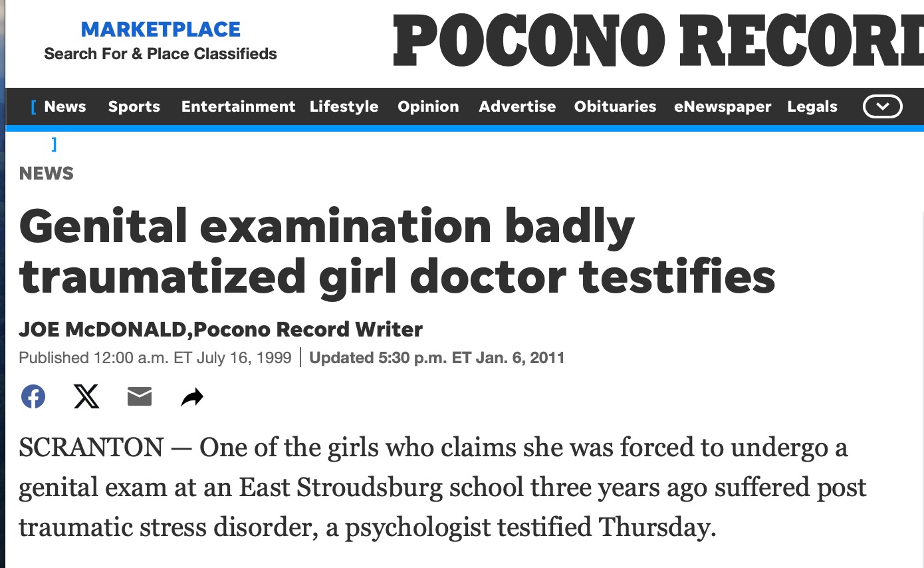Open the eNewspaper link
This screenshot has width=924, height=568.
(723, 106)
